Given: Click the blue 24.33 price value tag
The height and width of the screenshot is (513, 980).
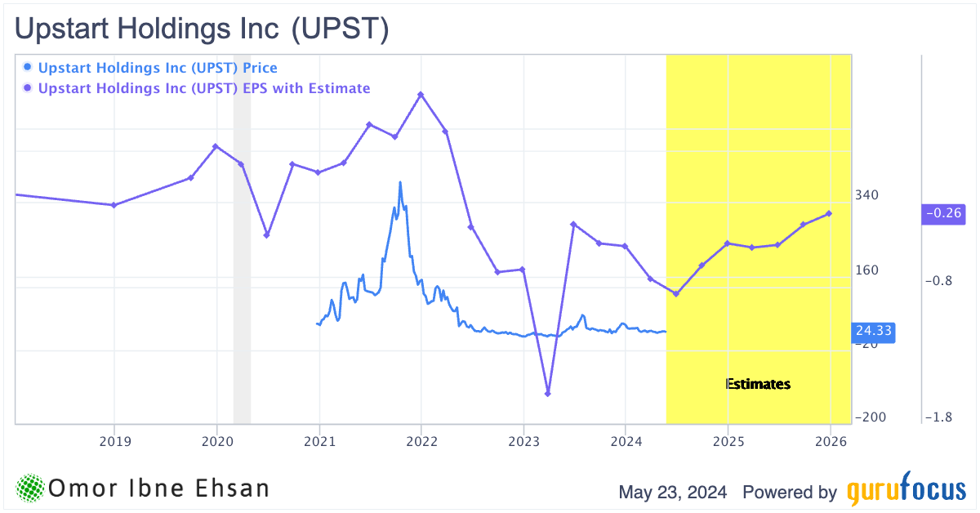Looking at the screenshot, I should coord(874,331).
